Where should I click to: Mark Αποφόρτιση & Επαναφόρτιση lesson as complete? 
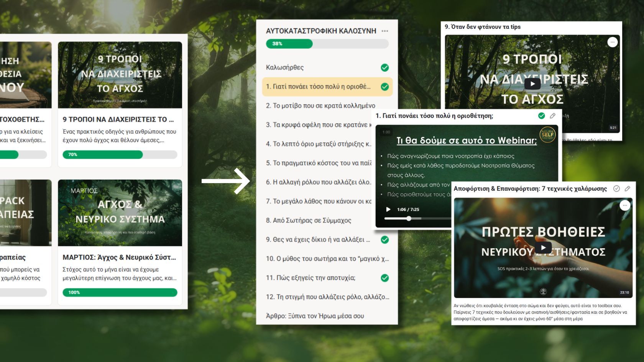point(616,188)
